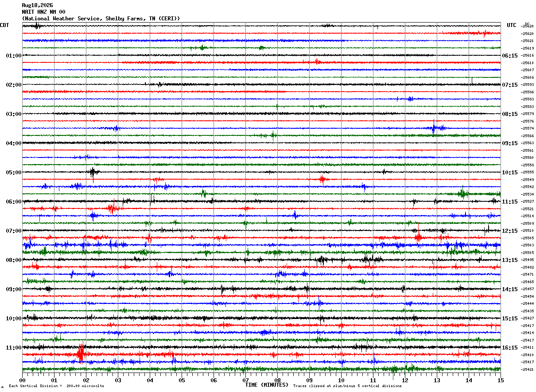
Task: Select the 11:00 CDT time label
Action: tap(14, 348)
